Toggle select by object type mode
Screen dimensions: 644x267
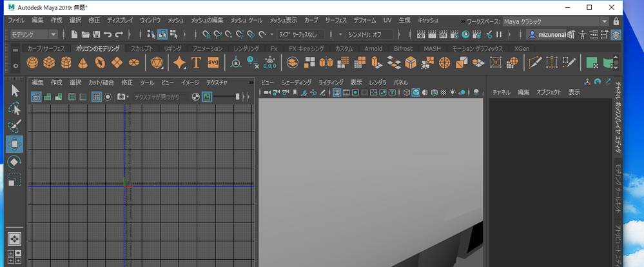tap(162, 35)
